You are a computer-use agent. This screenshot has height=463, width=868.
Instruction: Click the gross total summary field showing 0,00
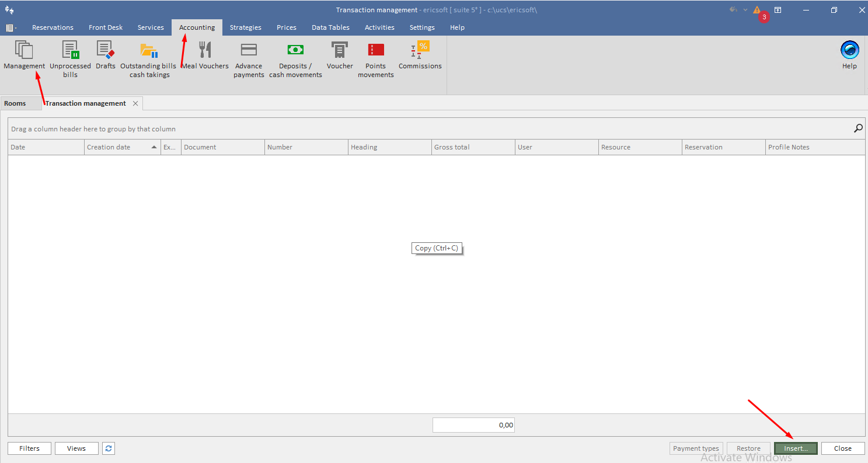point(473,425)
